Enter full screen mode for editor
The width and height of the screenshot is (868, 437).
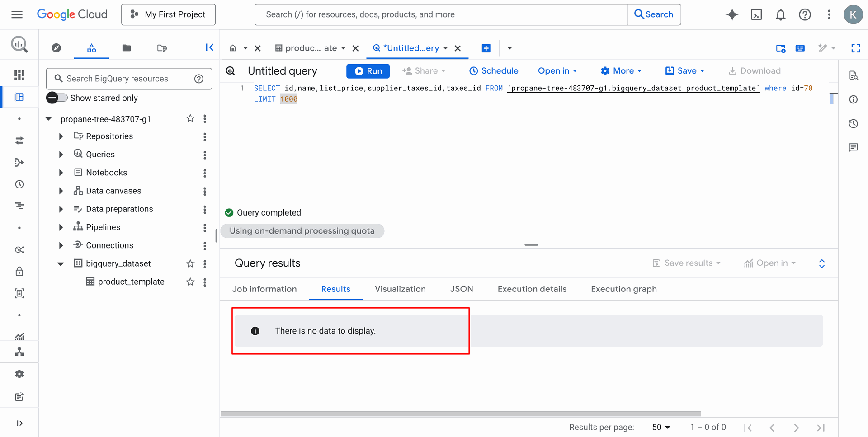(x=856, y=48)
